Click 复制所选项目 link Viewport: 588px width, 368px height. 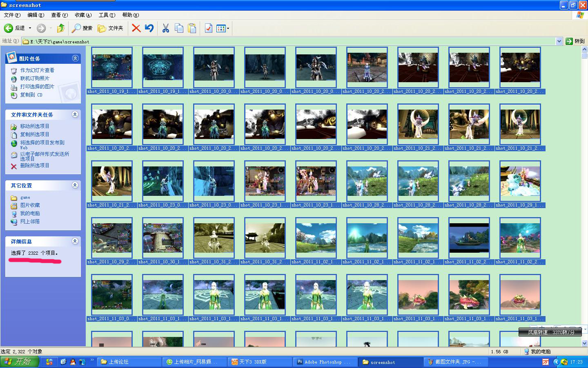[x=34, y=135]
